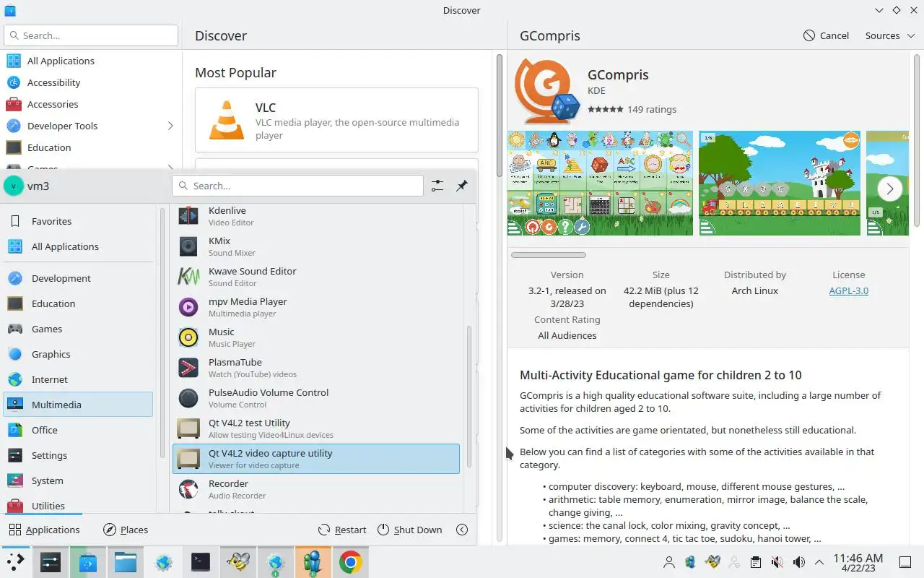Expand more power options arrow
This screenshot has height=578, width=924.
coord(463,530)
